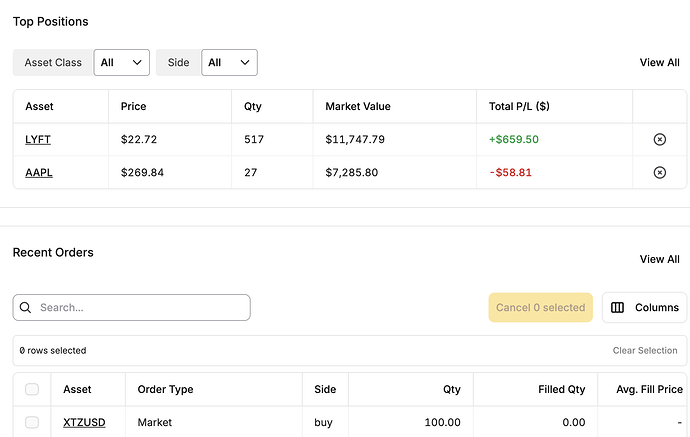
Task: Focus the orders search field
Action: click(140, 308)
